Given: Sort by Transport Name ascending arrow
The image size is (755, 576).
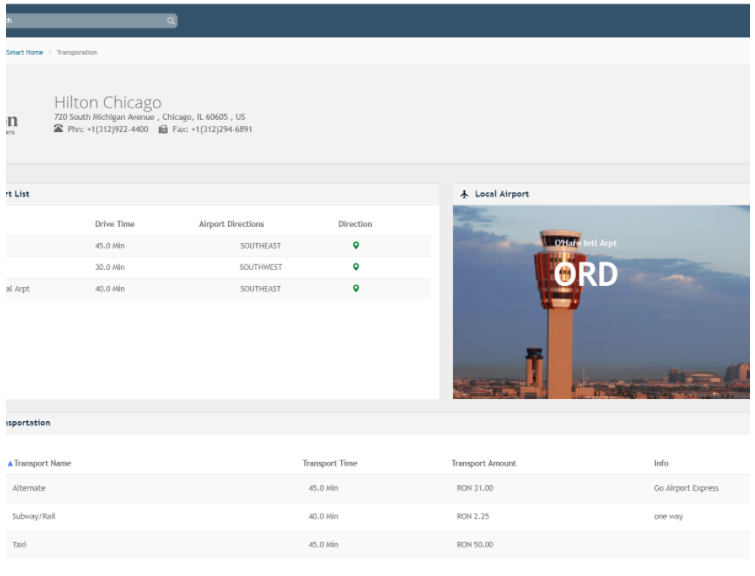Looking at the screenshot, I should [x=10, y=463].
